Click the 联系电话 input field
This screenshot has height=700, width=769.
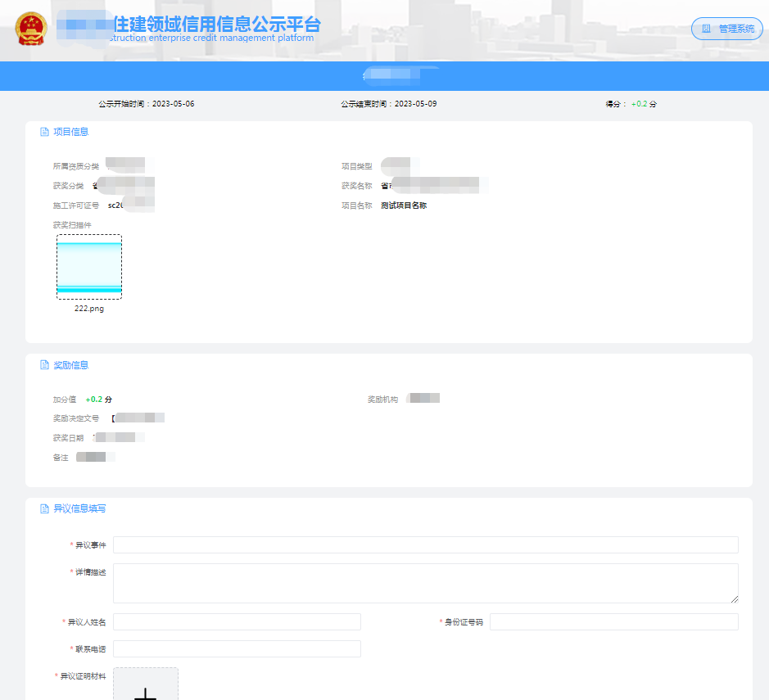click(237, 648)
